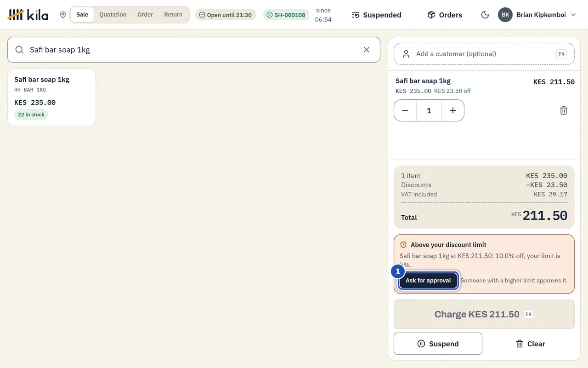
Task: Remove Safi bar soap with trash icon
Action: [x=564, y=110]
